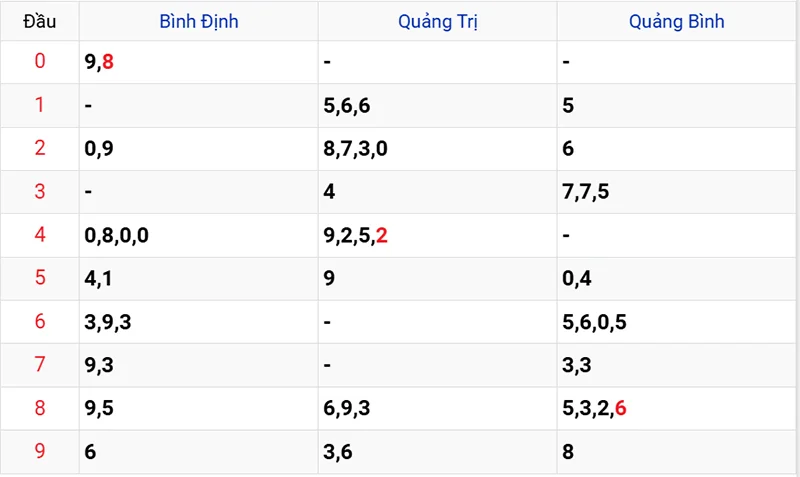
Task: Select the 3,9,3 cell under Bình Định
Action: [108, 321]
